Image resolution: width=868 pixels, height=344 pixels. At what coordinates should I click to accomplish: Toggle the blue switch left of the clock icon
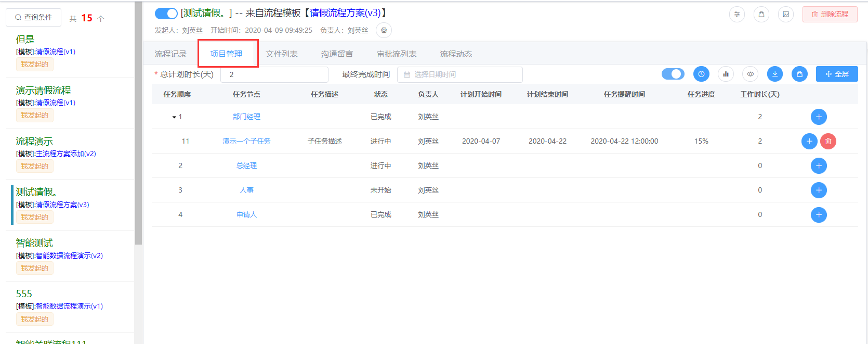point(673,74)
